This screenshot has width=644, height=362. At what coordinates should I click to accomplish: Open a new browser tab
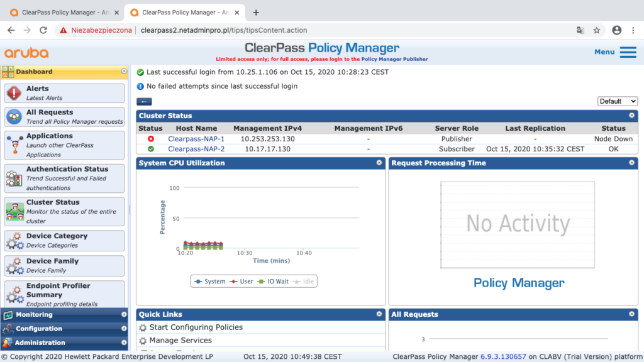click(256, 13)
